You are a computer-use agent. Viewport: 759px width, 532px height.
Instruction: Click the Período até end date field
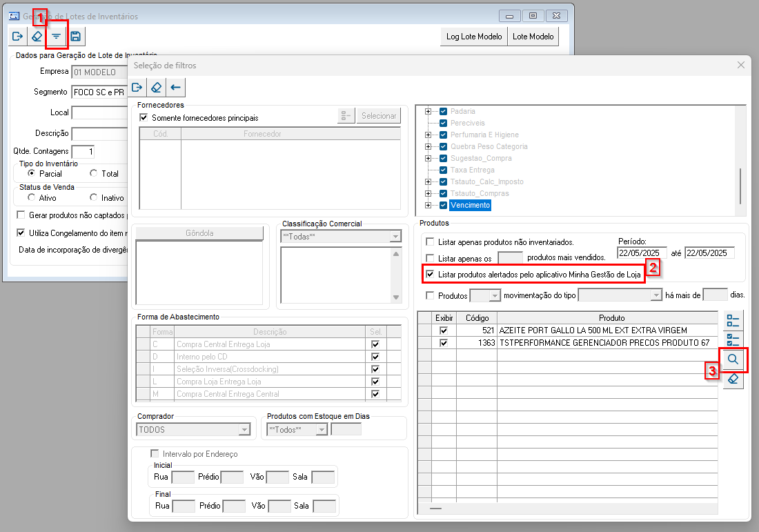click(x=709, y=253)
